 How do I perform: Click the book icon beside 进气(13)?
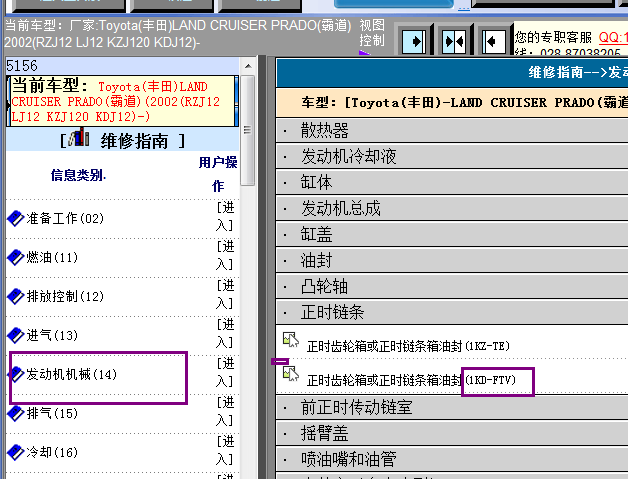click(16, 335)
